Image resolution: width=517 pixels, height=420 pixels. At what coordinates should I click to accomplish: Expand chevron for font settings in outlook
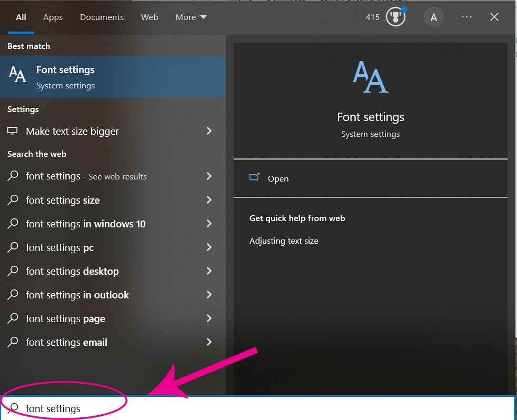point(208,295)
